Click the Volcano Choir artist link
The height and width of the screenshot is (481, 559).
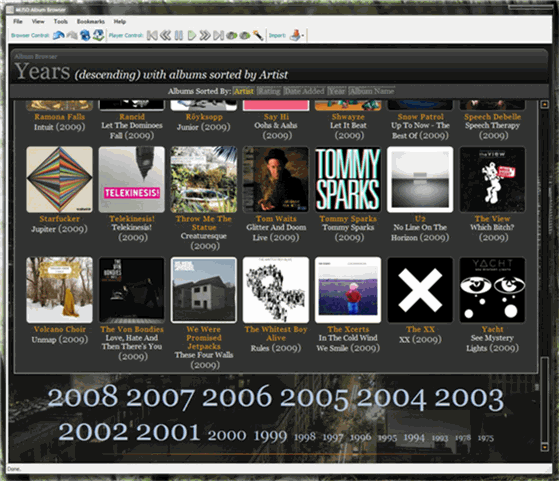click(x=60, y=329)
